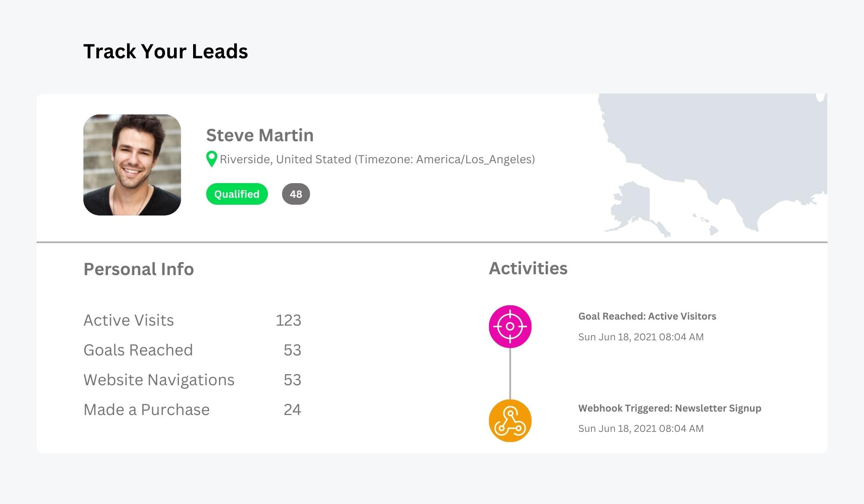Select the Steve Martin lead name

pyautogui.click(x=260, y=135)
